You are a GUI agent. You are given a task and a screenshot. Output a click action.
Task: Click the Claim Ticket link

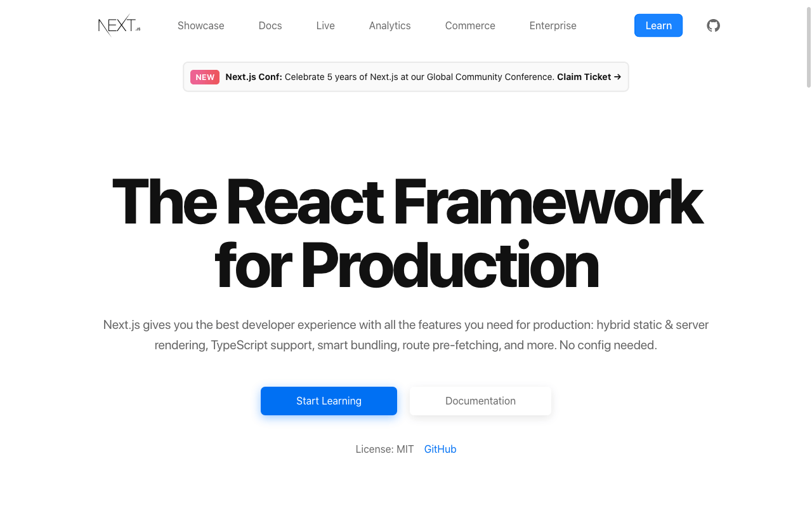[589, 77]
